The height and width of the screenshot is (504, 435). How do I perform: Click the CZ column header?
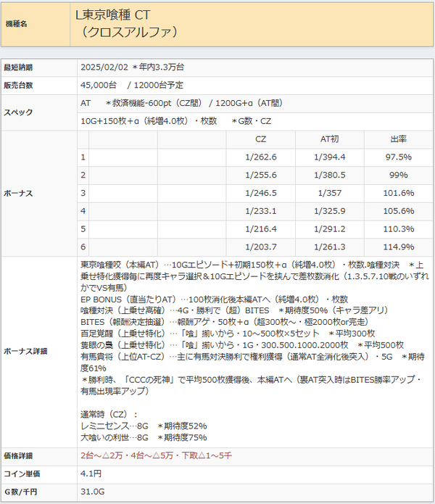coord(260,139)
